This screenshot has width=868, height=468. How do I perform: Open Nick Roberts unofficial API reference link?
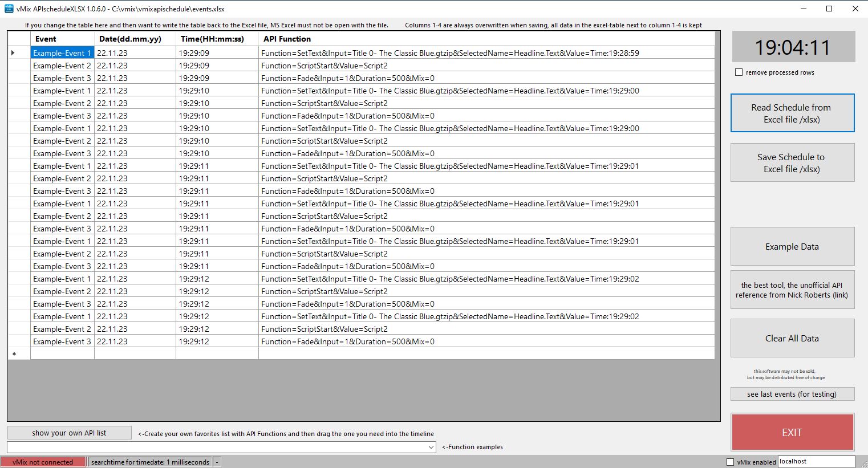[x=792, y=290]
